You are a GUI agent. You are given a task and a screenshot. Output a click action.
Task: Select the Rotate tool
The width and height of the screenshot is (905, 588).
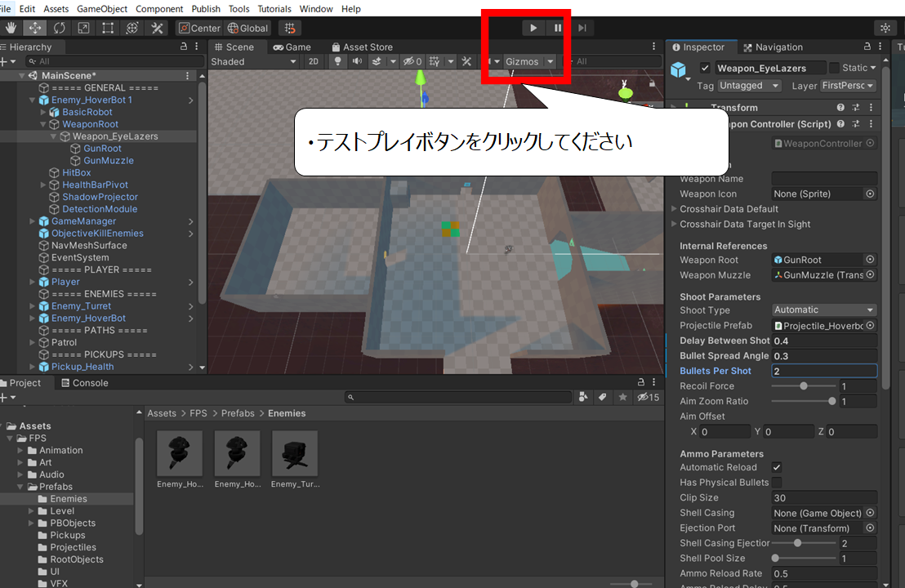pos(60,28)
